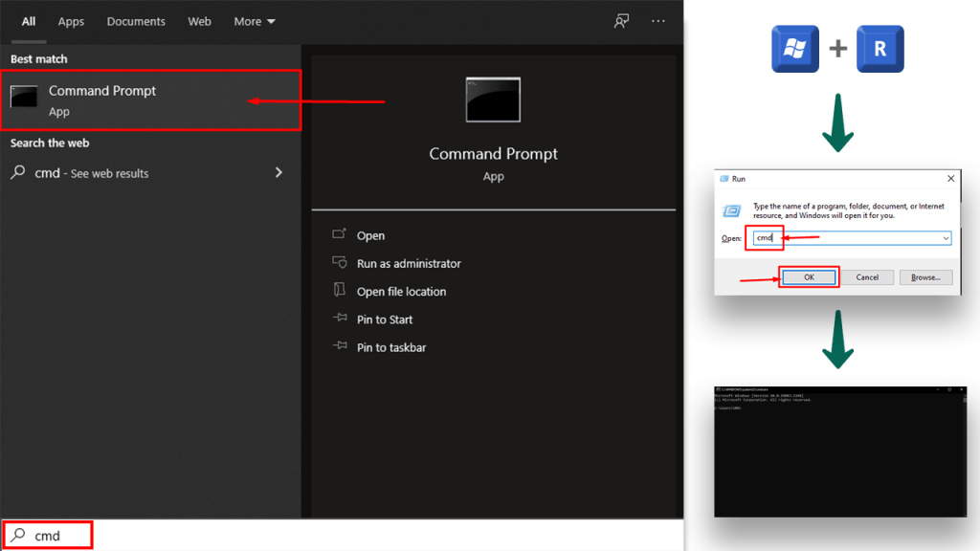Choose Run as administrator
Image resolution: width=980 pixels, height=551 pixels.
(409, 263)
